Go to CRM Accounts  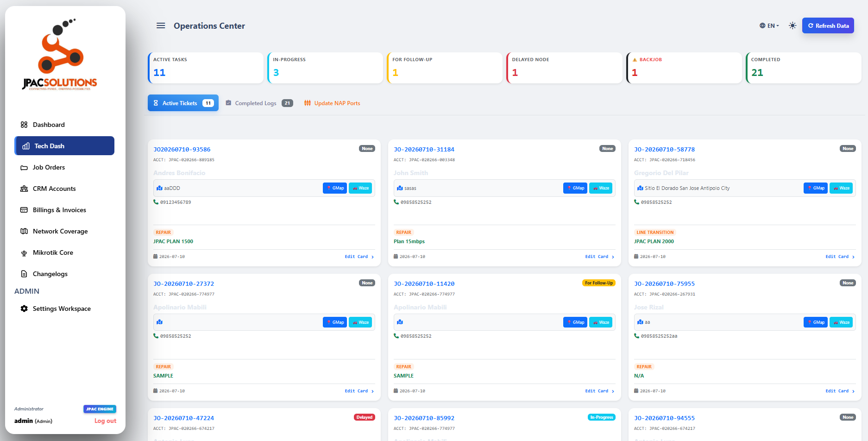coord(64,189)
